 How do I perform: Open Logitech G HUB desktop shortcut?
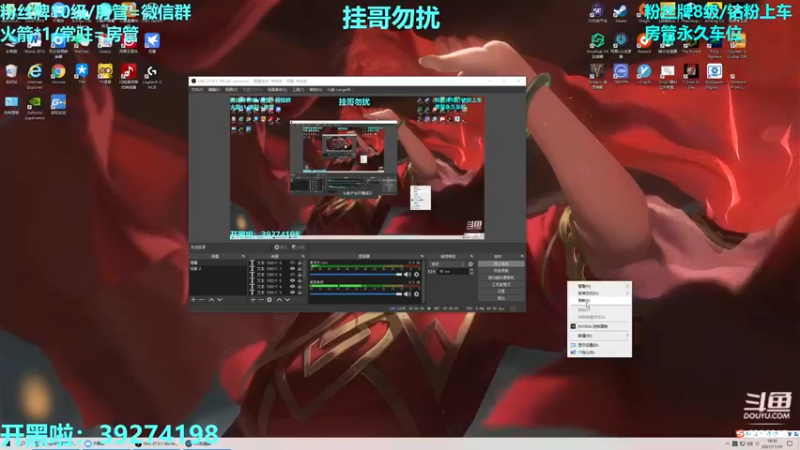click(x=152, y=77)
